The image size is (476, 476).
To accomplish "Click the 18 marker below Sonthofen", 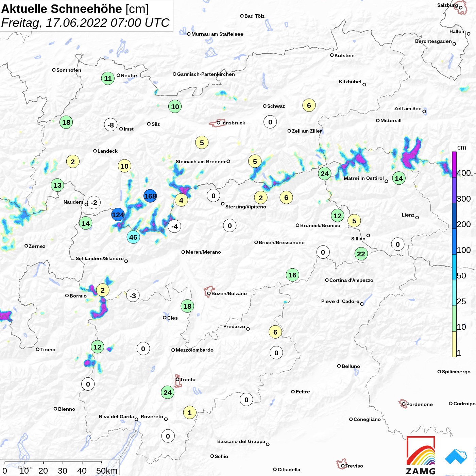I will click(x=66, y=122).
